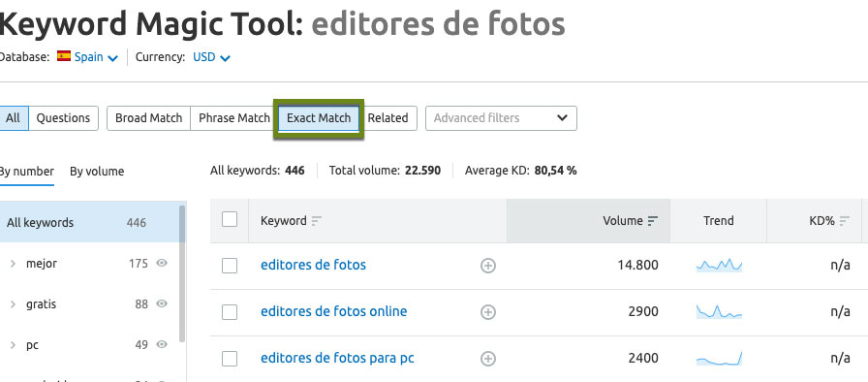
Task: Open 'editores de fotos' keyword link
Action: point(313,266)
